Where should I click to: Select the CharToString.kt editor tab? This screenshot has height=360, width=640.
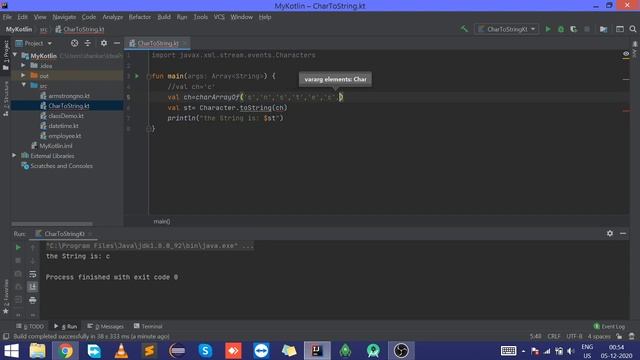pos(157,43)
